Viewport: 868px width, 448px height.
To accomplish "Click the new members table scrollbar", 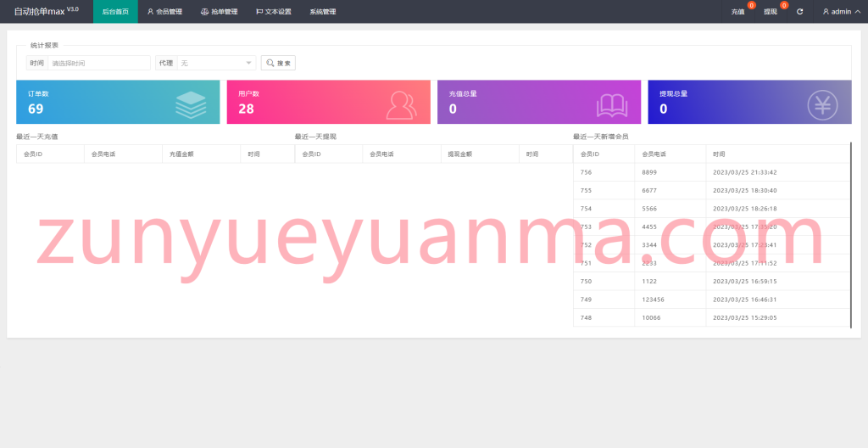I will pyautogui.click(x=851, y=234).
